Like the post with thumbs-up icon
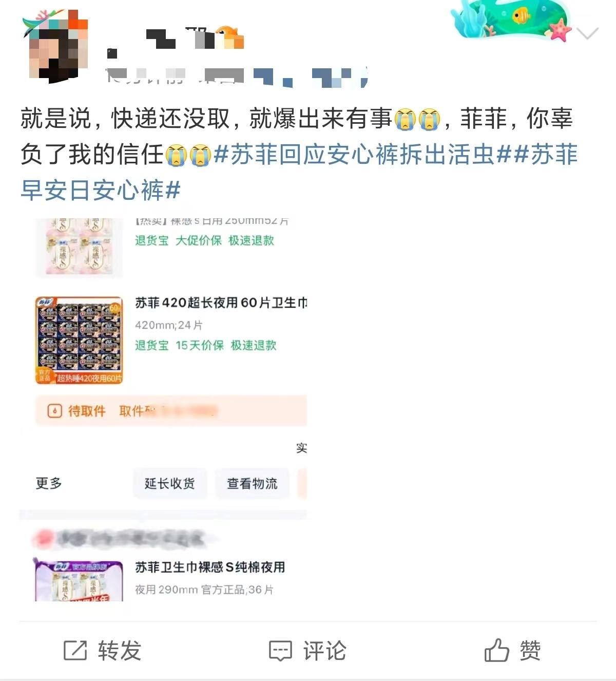Image resolution: width=616 pixels, height=681 pixels. [496, 650]
